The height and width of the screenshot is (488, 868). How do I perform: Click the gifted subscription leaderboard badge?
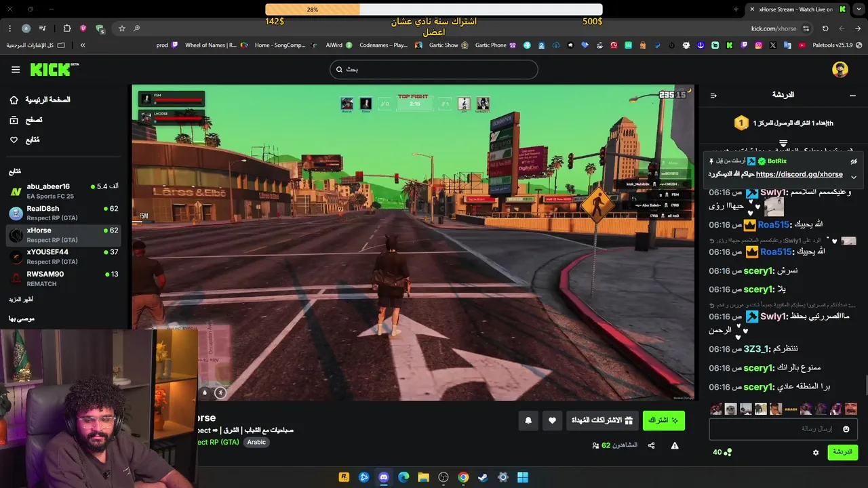coord(741,123)
